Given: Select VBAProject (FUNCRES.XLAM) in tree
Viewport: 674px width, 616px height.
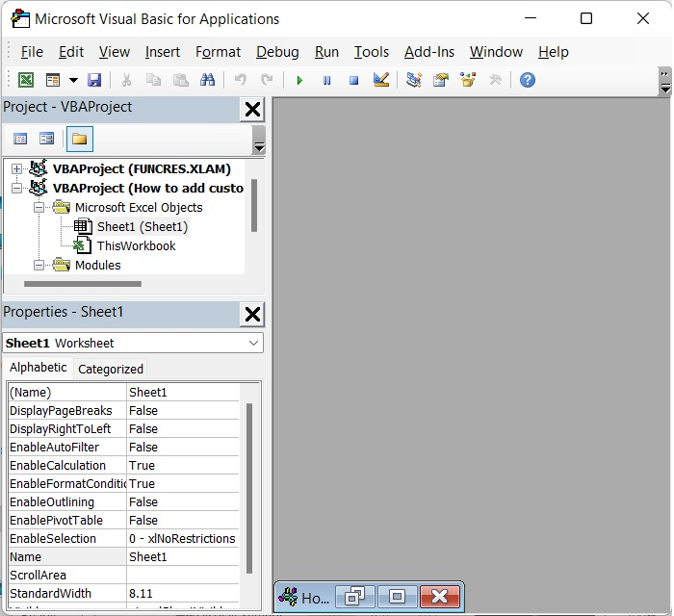Looking at the screenshot, I should tap(142, 168).
